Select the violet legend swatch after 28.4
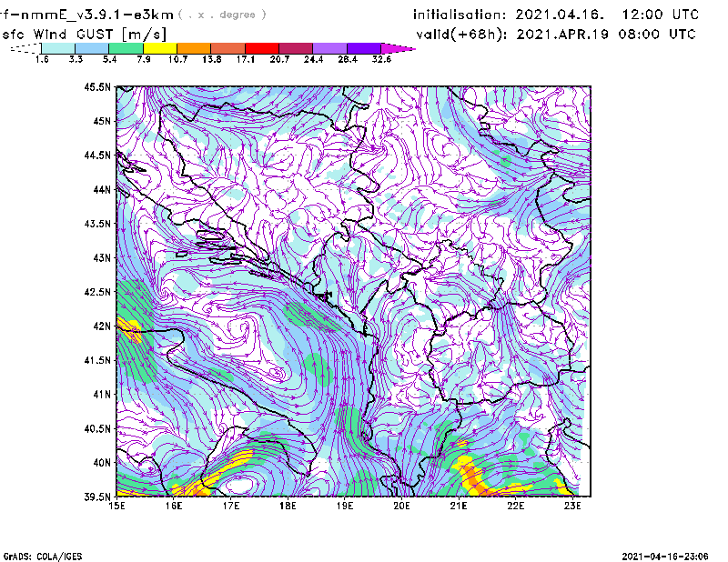 click(x=364, y=48)
